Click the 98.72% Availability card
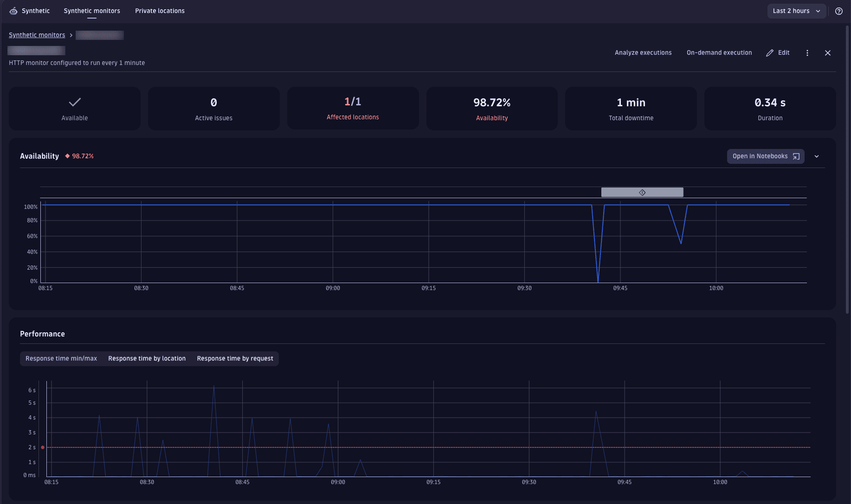 (492, 108)
